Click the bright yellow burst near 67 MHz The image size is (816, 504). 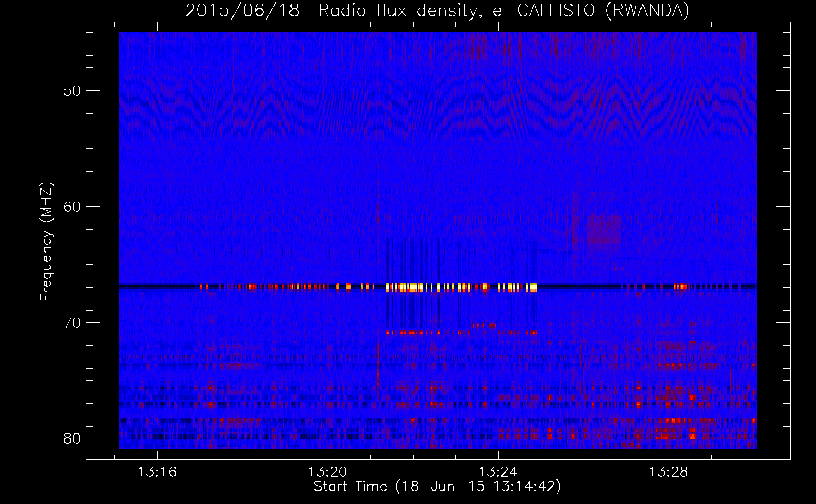[461, 287]
